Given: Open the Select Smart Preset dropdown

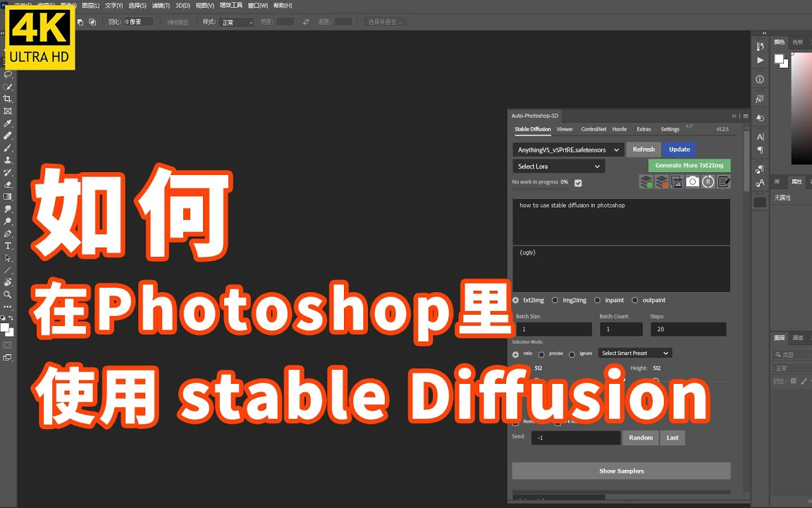Looking at the screenshot, I should point(634,353).
